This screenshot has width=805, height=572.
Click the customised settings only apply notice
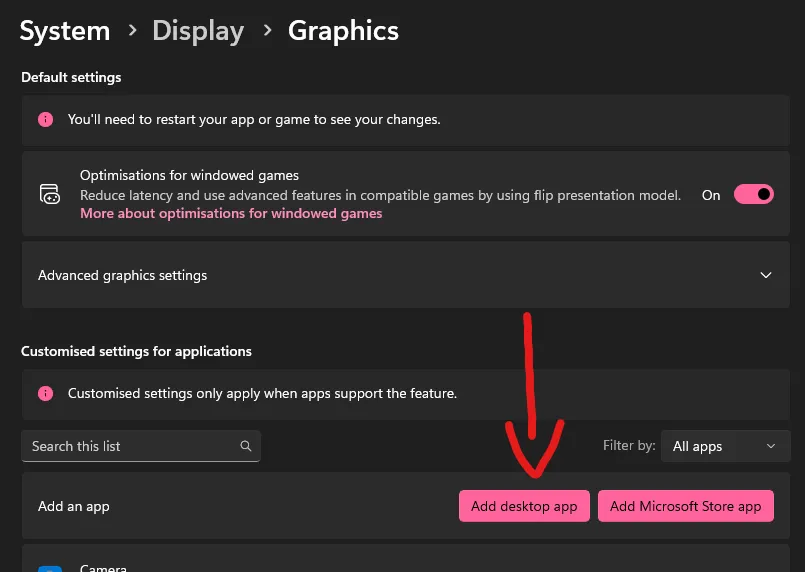pos(262,394)
